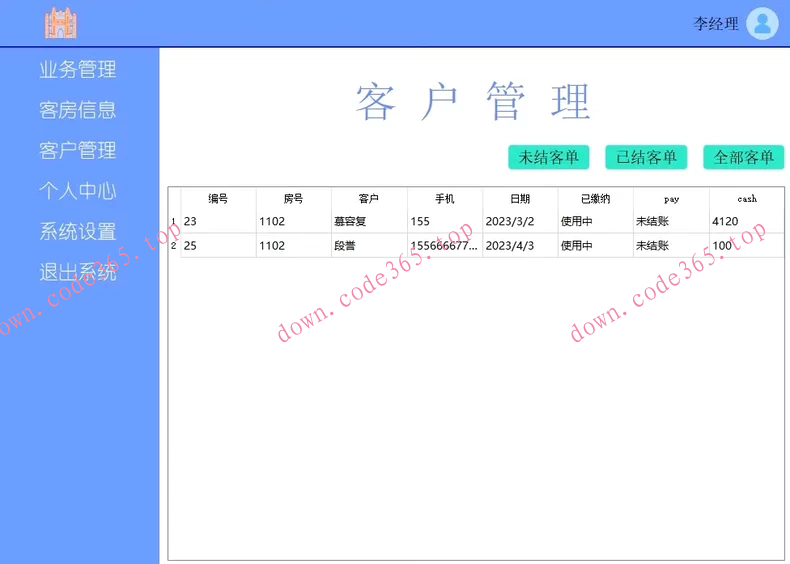Screen dimensions: 790x564
Task: Click 未结账 cell in row 1
Action: click(671, 221)
